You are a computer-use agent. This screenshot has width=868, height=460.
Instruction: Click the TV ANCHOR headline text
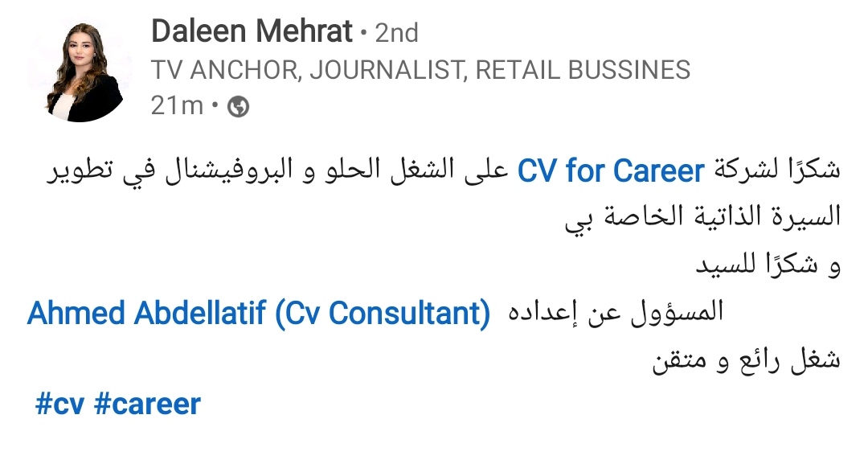[x=227, y=71]
